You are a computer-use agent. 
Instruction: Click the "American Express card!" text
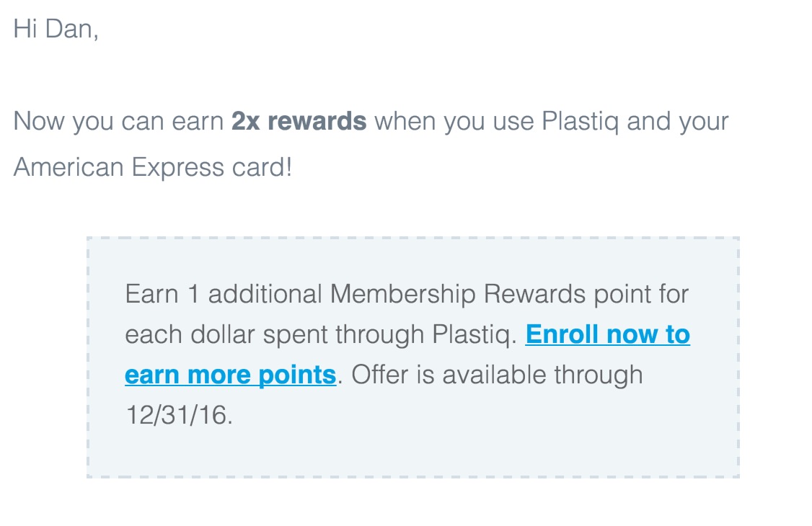point(153,167)
